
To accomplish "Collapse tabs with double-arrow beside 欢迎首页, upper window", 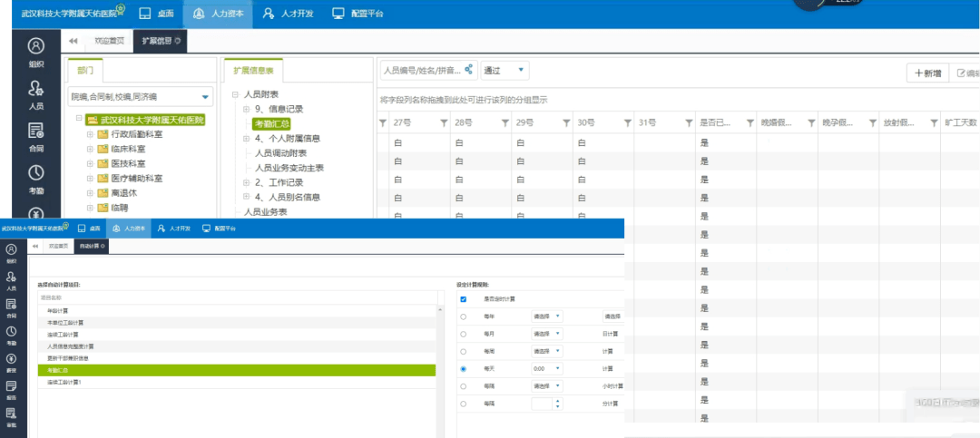I will pyautogui.click(x=73, y=41).
